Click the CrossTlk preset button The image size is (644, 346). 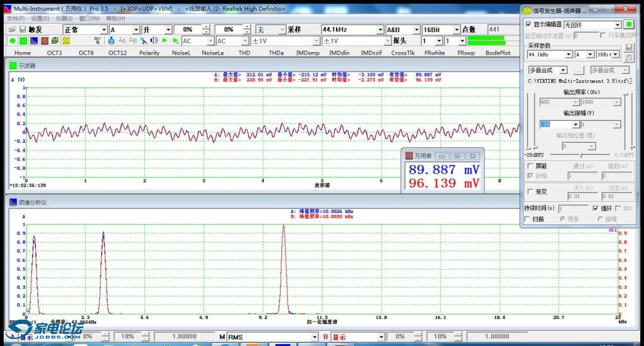[x=403, y=53]
